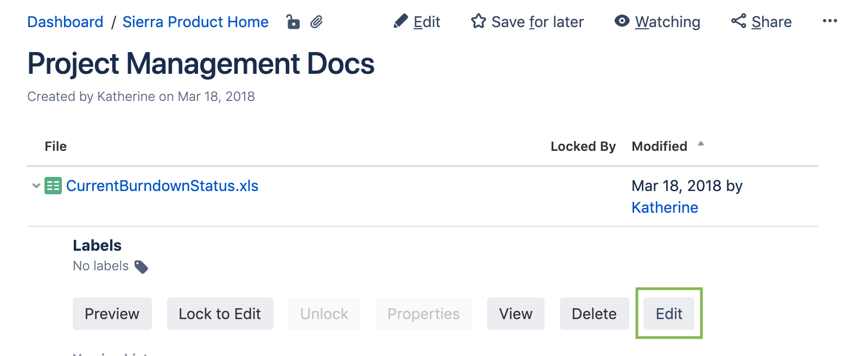Viewport: 868px width, 356px height.
Task: Click the Lock to Edit button
Action: pos(220,314)
